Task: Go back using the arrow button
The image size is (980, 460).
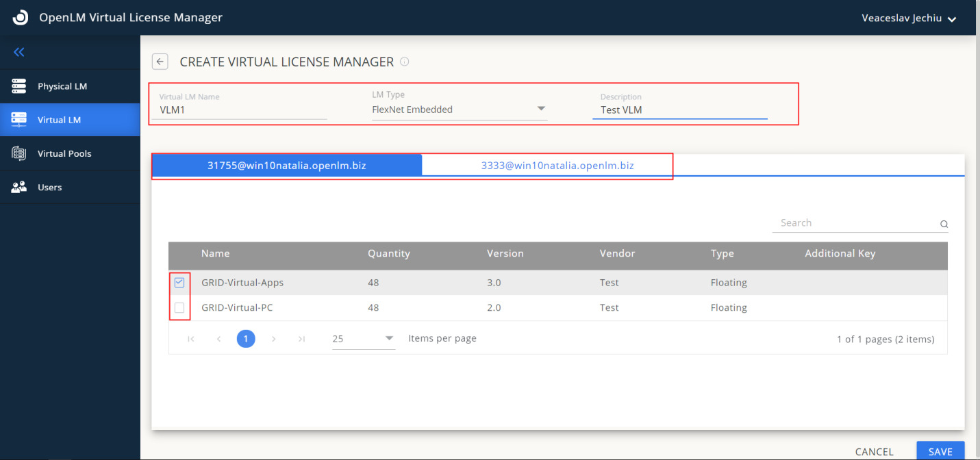Action: (160, 62)
